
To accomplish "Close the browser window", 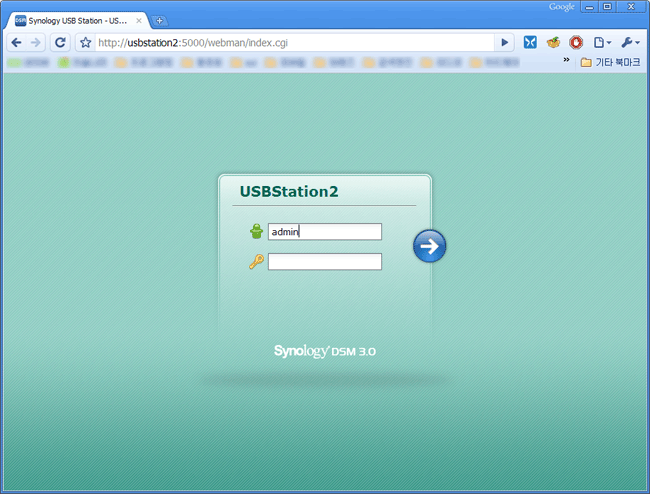I will (631, 7).
